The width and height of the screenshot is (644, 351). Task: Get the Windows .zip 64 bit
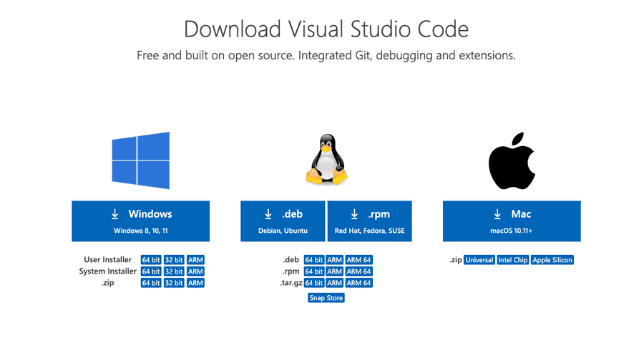pos(151,283)
